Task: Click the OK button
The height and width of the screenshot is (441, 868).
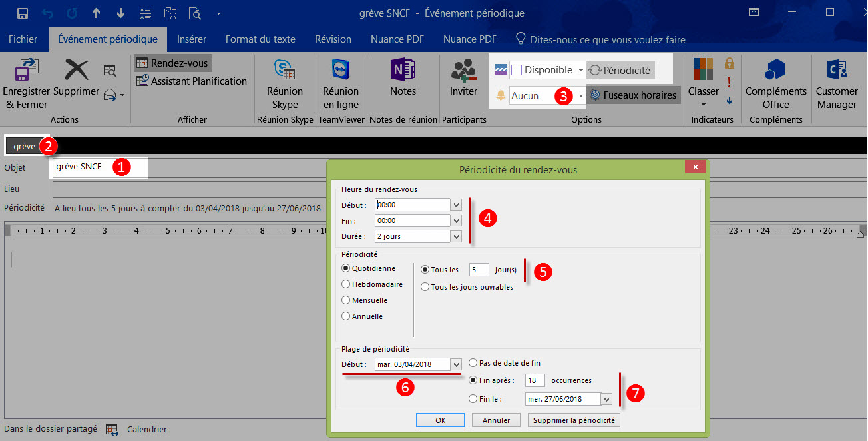Action: pyautogui.click(x=440, y=420)
